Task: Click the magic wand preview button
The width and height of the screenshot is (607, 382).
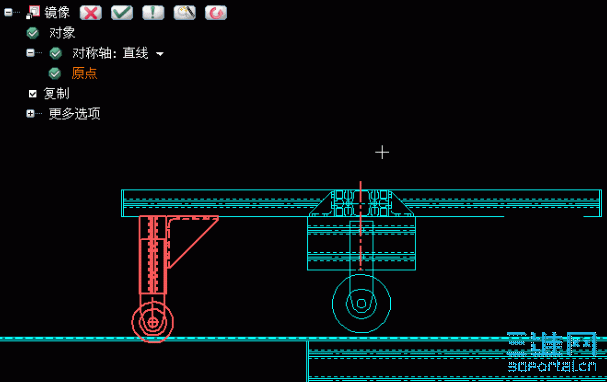Action: (185, 13)
